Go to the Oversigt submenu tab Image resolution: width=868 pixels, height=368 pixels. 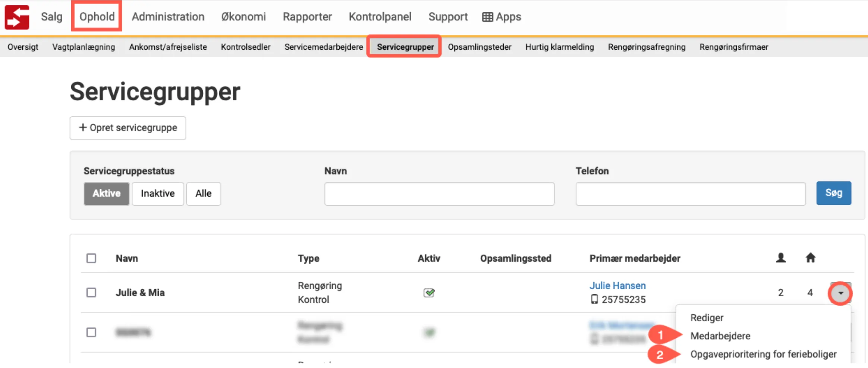pyautogui.click(x=23, y=47)
